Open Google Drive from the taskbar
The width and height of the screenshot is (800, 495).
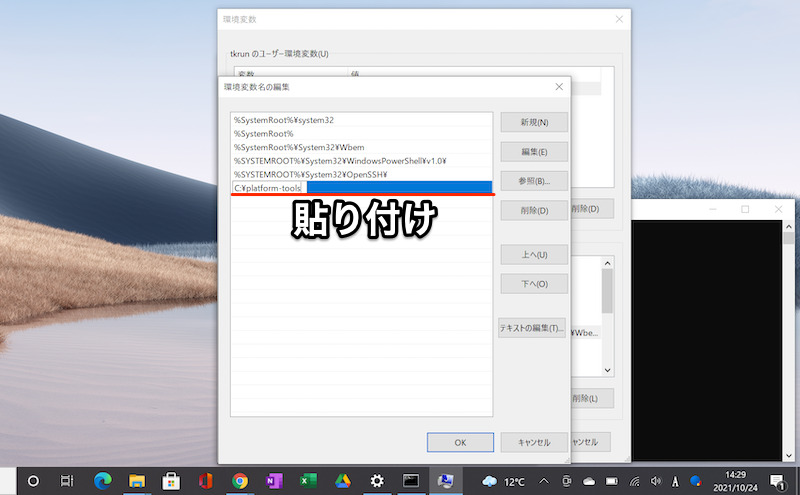(x=342, y=481)
